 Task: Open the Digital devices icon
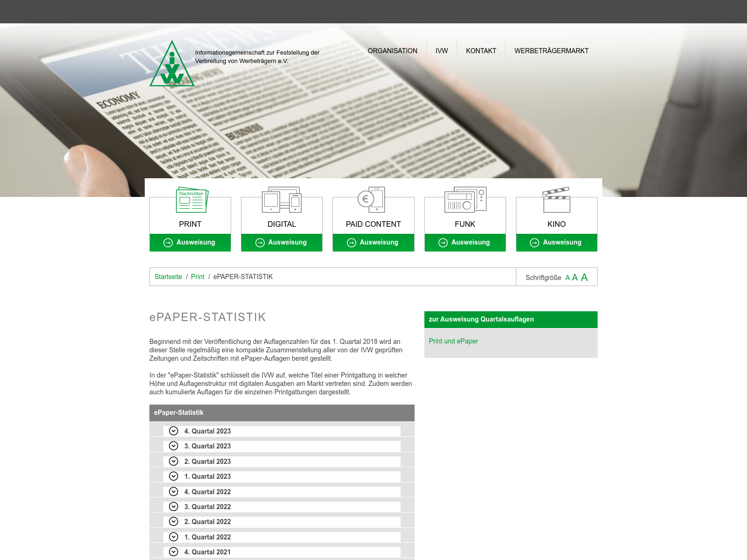282,200
